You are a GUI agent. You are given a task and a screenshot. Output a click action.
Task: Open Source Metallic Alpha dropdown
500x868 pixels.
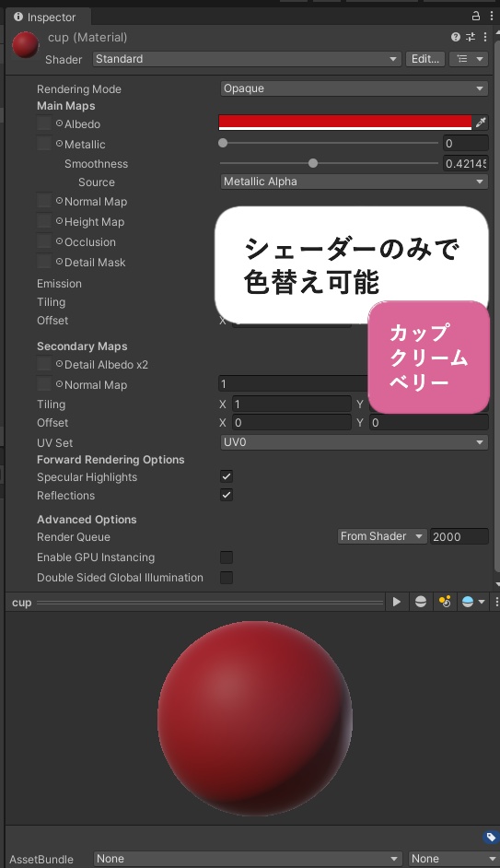[x=354, y=182]
